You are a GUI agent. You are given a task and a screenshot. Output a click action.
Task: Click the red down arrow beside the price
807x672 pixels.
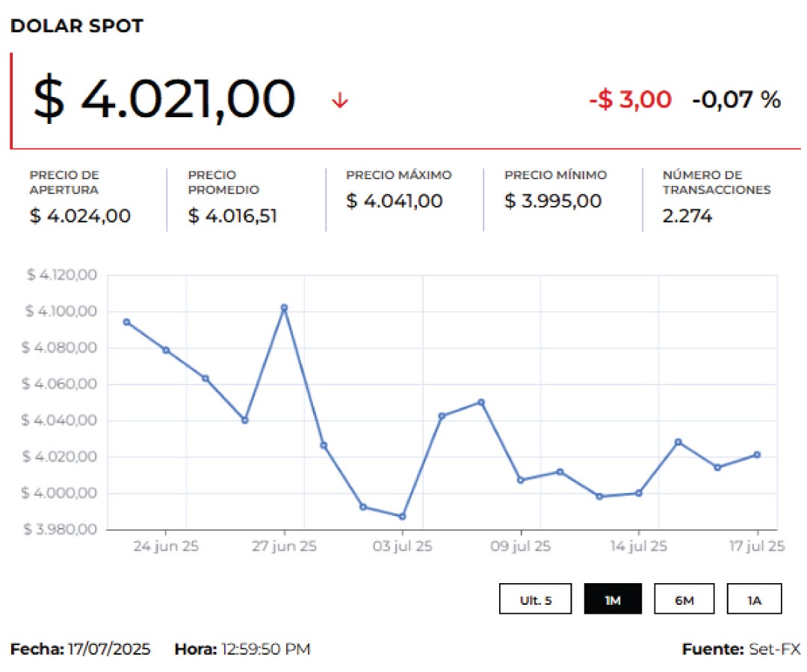(340, 100)
